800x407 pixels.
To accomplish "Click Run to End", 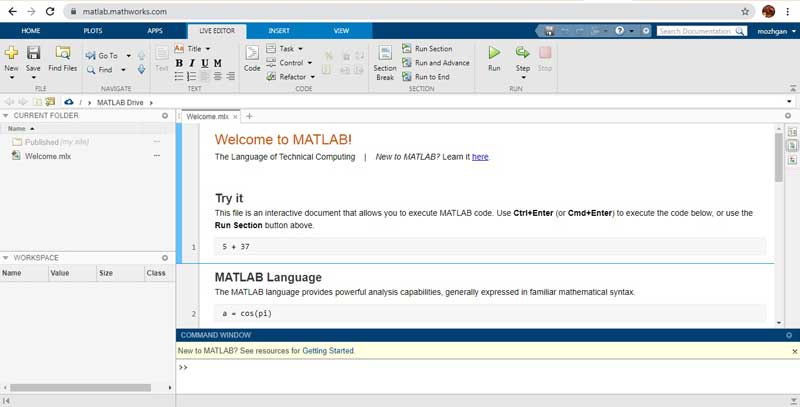I will [426, 77].
